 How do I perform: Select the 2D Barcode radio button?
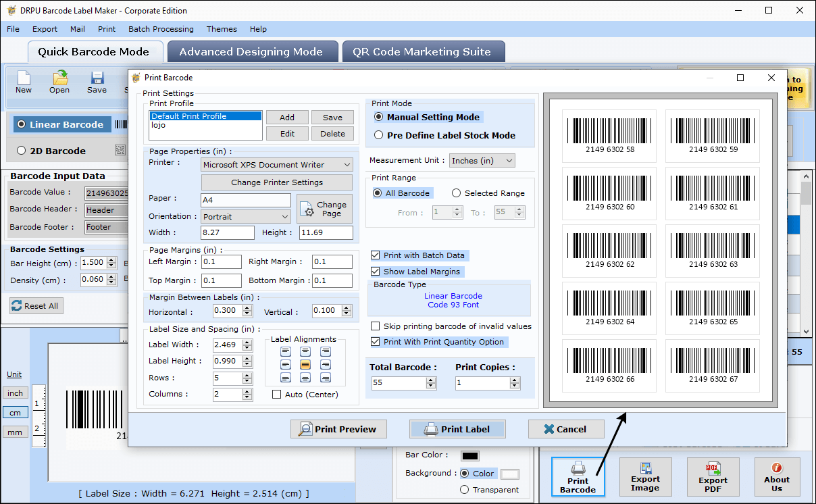pos(22,151)
